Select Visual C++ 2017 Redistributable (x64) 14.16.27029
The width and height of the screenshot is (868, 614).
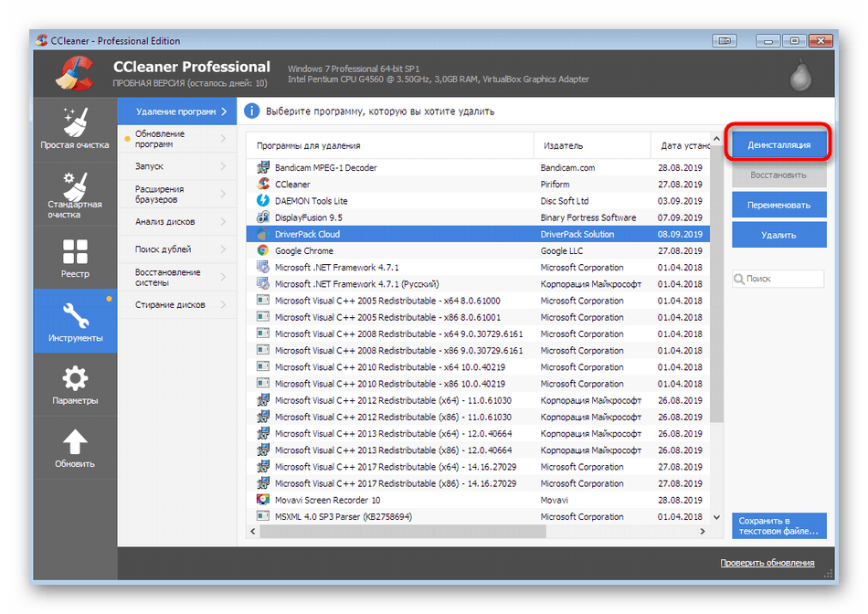[478, 466]
